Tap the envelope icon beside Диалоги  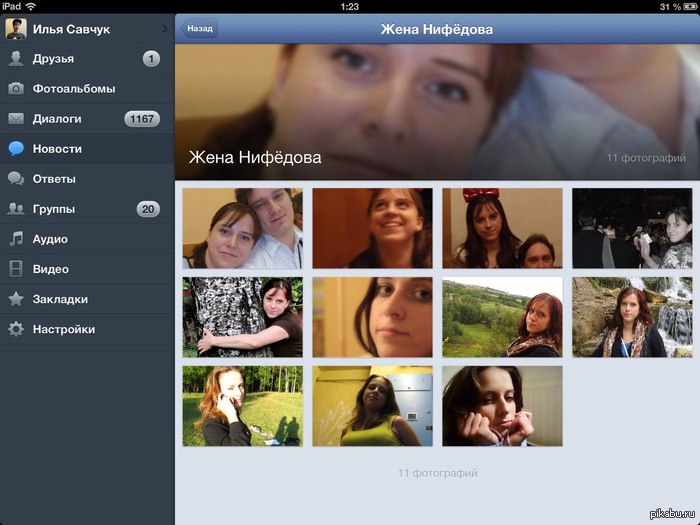tap(16, 119)
